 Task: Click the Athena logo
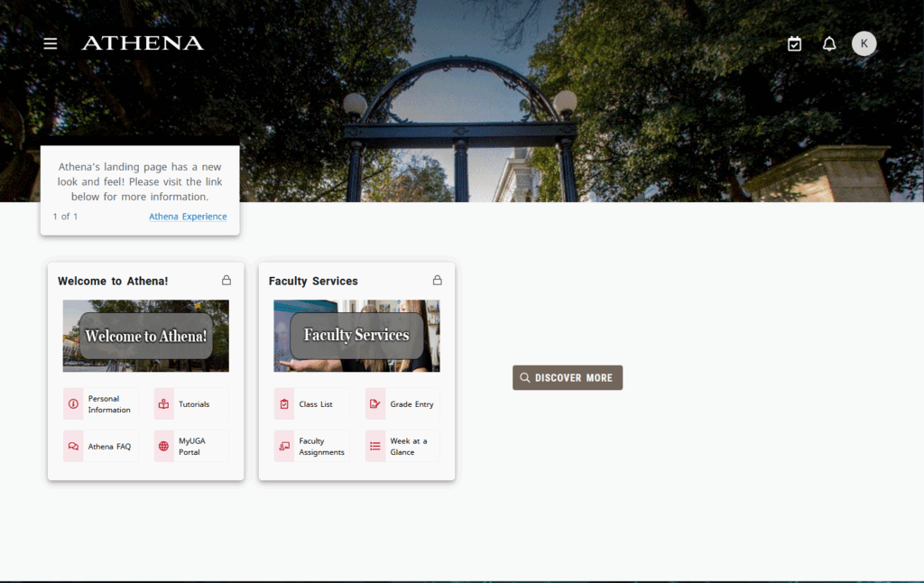(143, 43)
